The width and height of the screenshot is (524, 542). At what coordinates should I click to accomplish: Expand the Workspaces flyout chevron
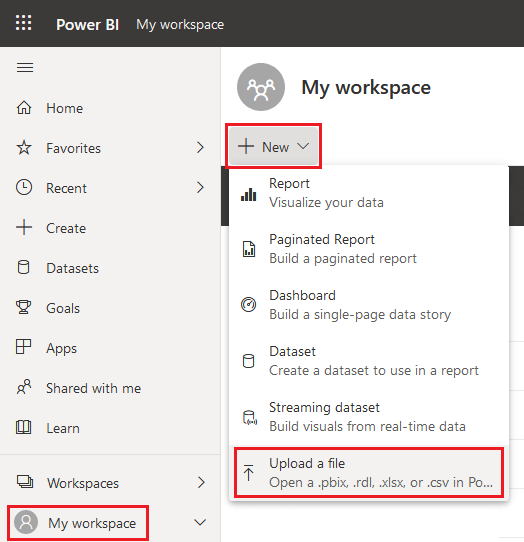(201, 482)
